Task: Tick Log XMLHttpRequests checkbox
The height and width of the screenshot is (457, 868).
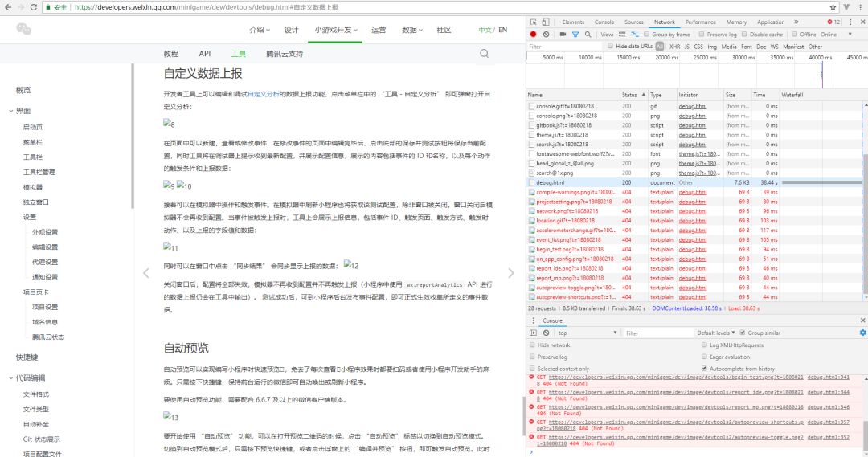Action: 704,345
